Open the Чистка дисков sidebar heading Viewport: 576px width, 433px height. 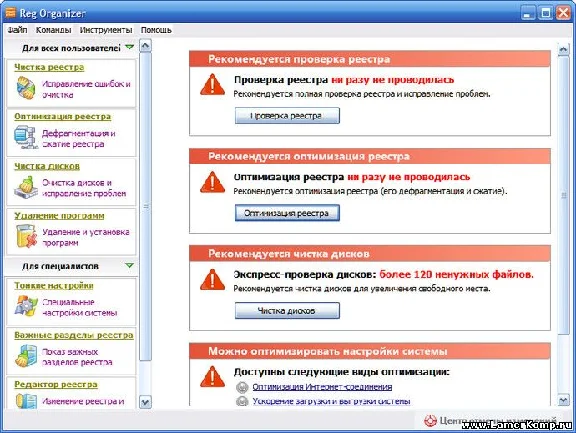47,166
